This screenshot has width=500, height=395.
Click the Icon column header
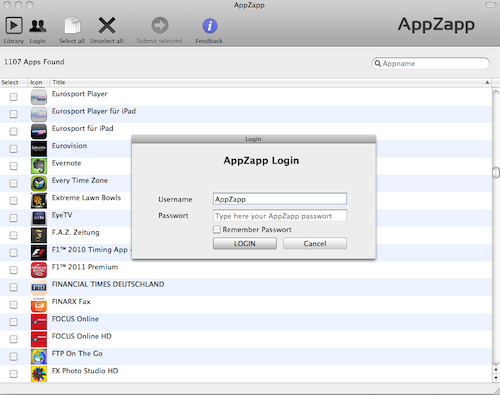click(39, 82)
